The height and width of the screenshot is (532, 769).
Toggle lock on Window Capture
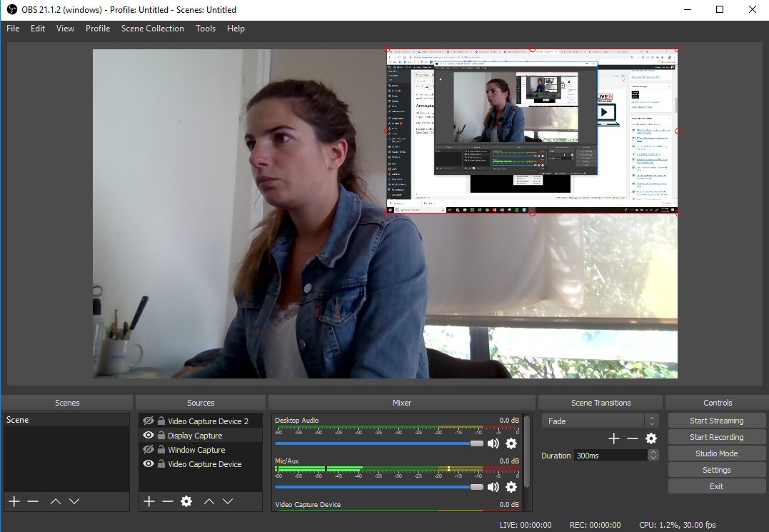[x=161, y=449]
